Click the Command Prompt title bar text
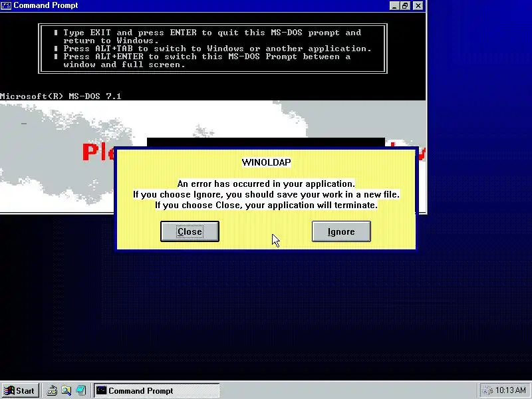532x399 pixels. 46,5
